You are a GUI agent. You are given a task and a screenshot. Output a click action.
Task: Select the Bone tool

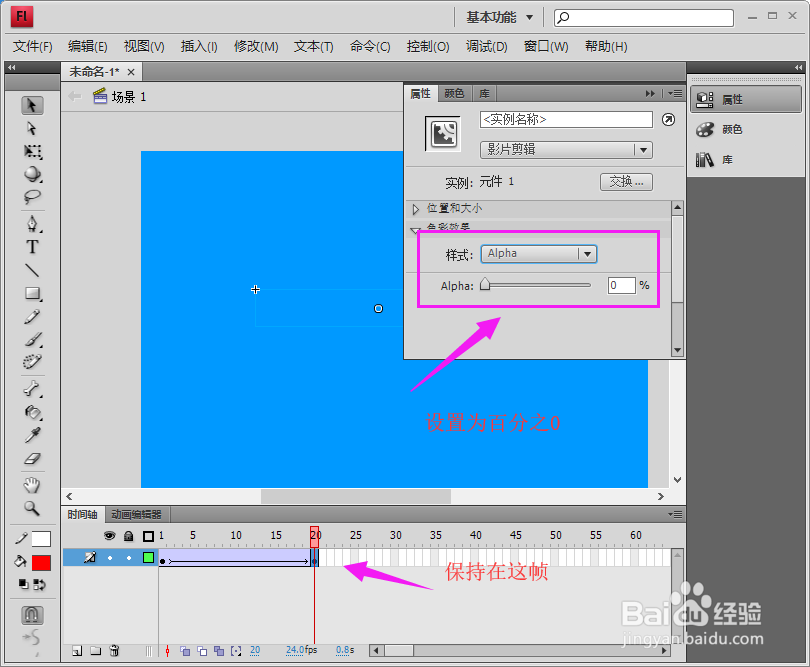[32, 389]
